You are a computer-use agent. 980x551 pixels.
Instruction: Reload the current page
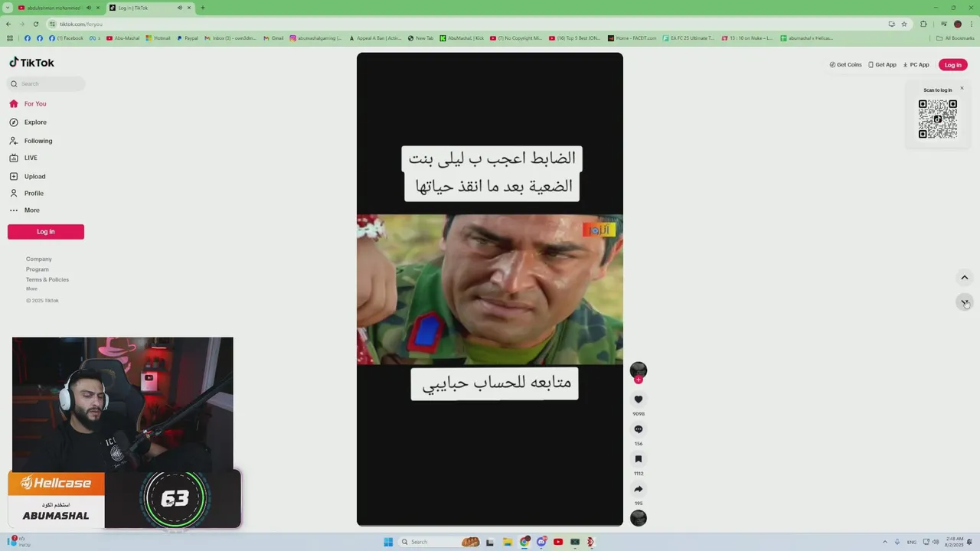pos(36,24)
